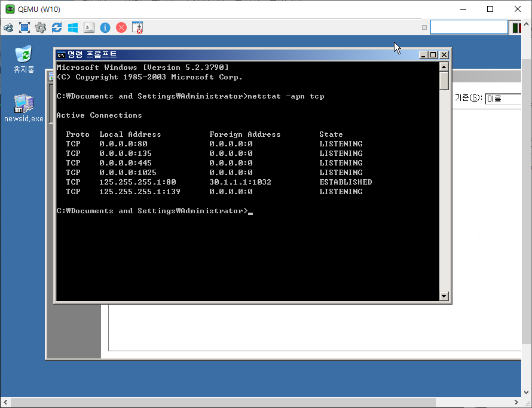
Task: Click the keyboard key 'à' toolbar icon
Action: [89, 27]
